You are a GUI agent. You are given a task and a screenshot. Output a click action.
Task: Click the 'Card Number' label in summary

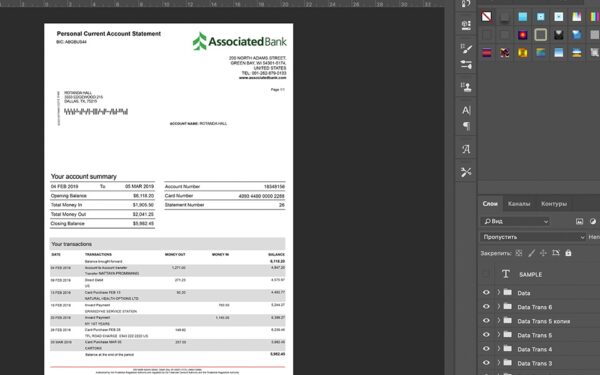(x=179, y=196)
